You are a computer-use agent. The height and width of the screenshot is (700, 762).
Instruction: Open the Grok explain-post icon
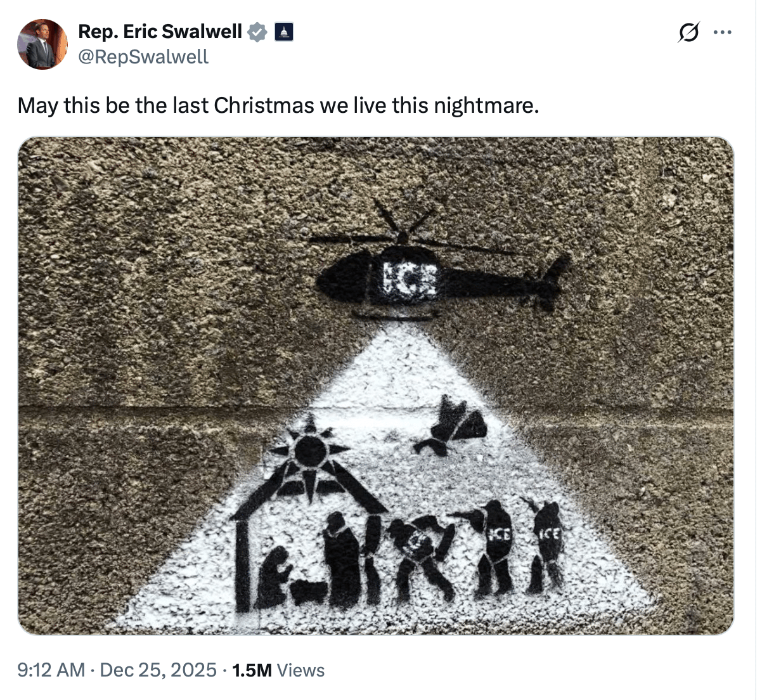tap(688, 32)
